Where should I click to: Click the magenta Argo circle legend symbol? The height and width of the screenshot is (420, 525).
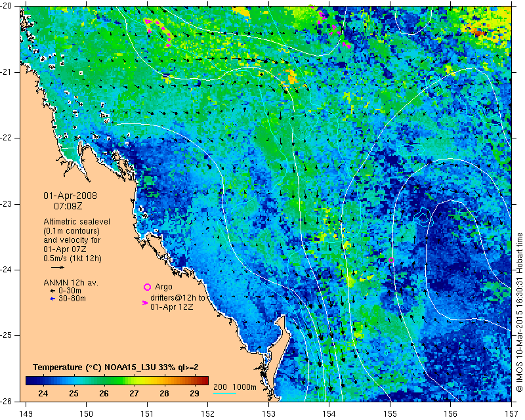[x=147, y=287]
